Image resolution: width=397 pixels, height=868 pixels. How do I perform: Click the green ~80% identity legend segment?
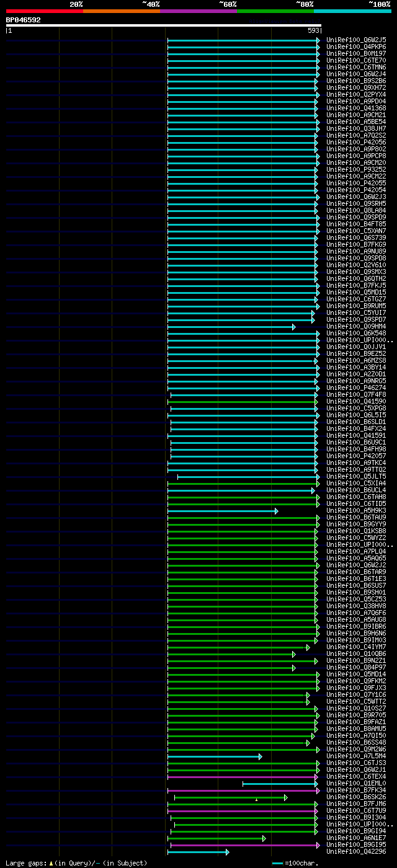tap(275, 11)
